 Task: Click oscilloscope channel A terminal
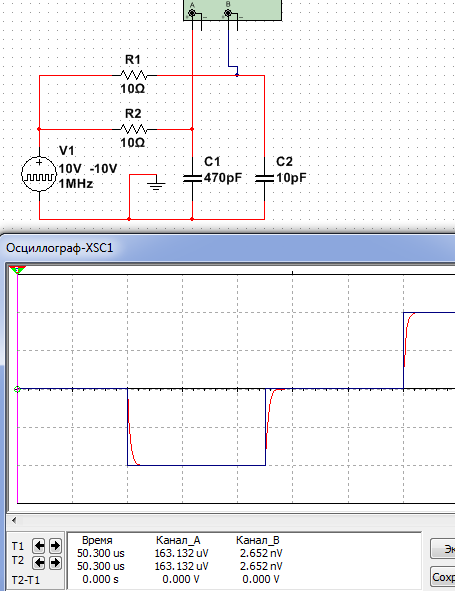(x=192, y=13)
